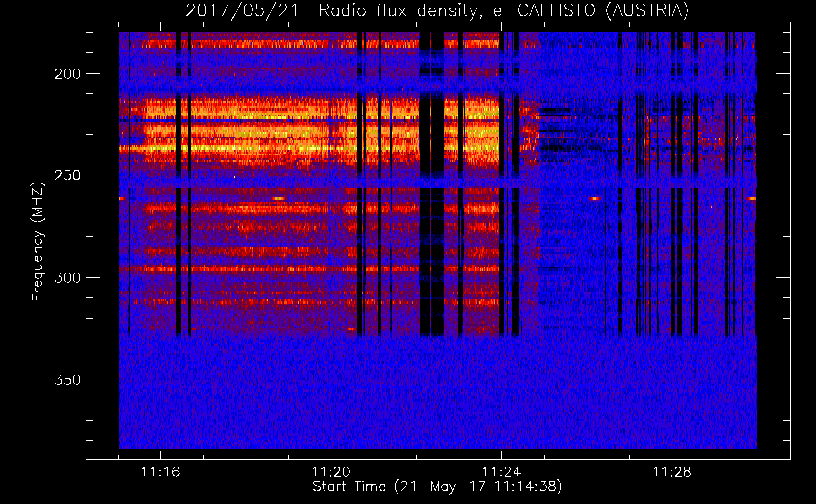Click the plot title "Radio flux density, e-CALLISTO (AUSTRIA)"
Viewport: 816px width, 504px height.
(503, 10)
